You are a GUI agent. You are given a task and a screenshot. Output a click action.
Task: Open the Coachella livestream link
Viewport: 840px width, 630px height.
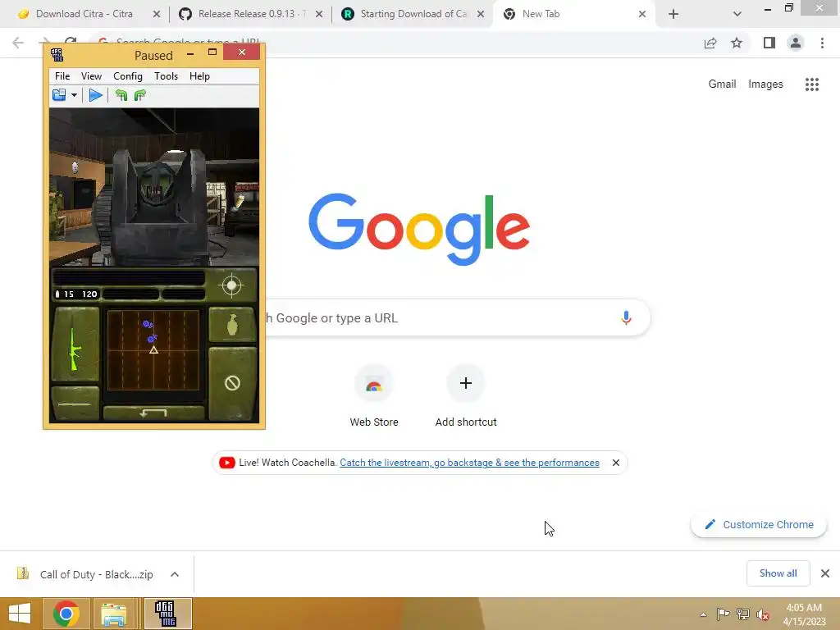tap(469, 463)
